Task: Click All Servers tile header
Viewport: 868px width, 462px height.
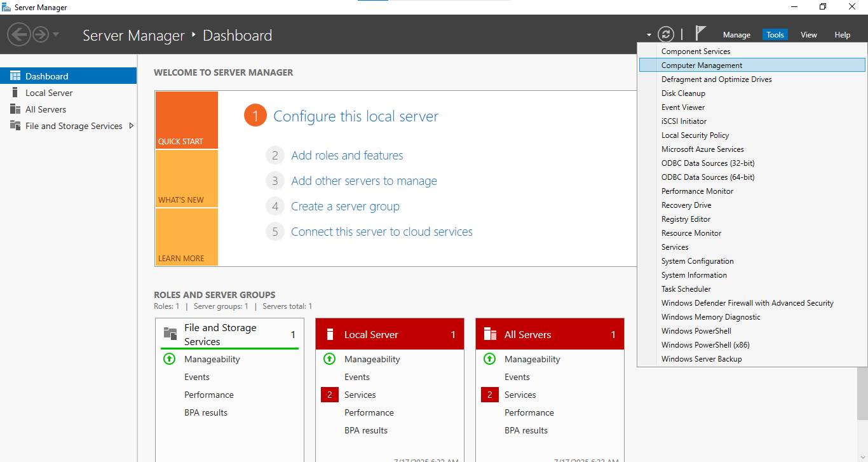Action: [x=550, y=334]
